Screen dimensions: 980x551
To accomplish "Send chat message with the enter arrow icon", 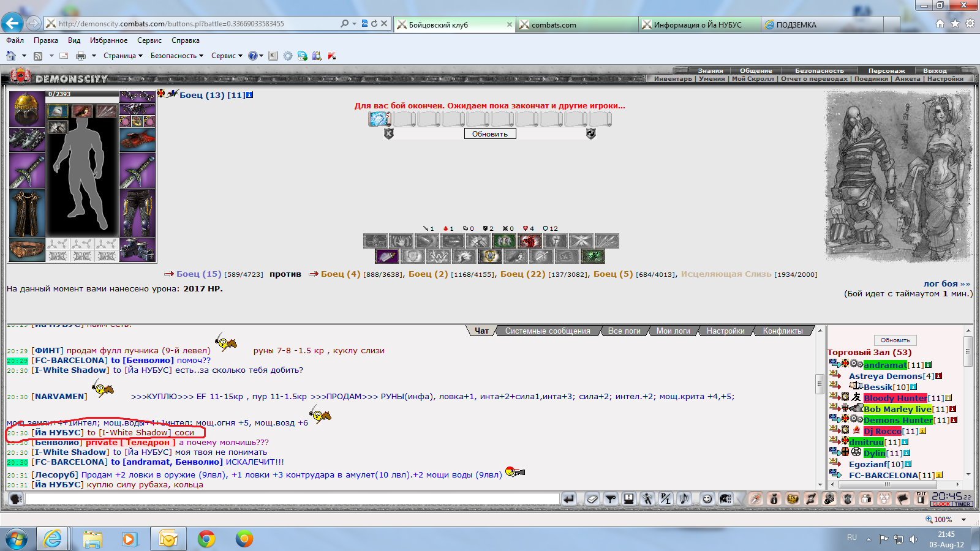I will [x=569, y=499].
